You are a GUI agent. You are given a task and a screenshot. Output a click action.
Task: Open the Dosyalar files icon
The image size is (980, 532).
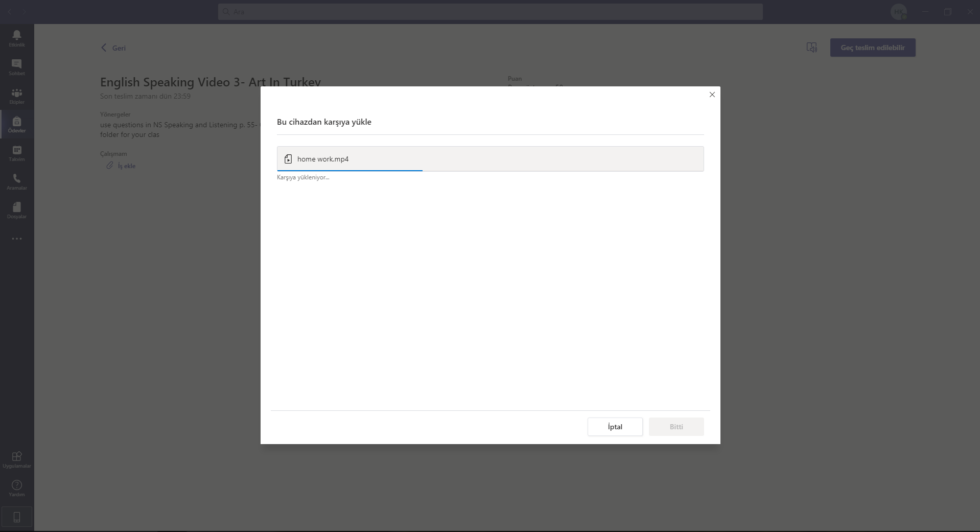17,207
